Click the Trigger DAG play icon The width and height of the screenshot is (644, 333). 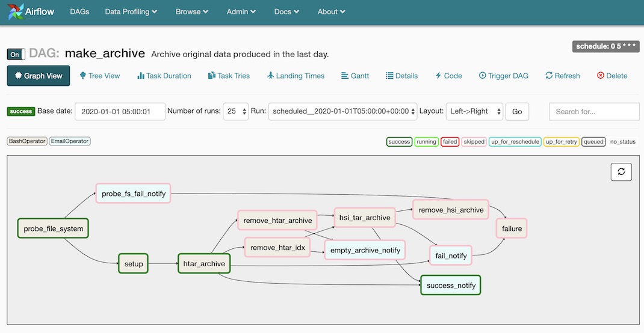(483, 76)
